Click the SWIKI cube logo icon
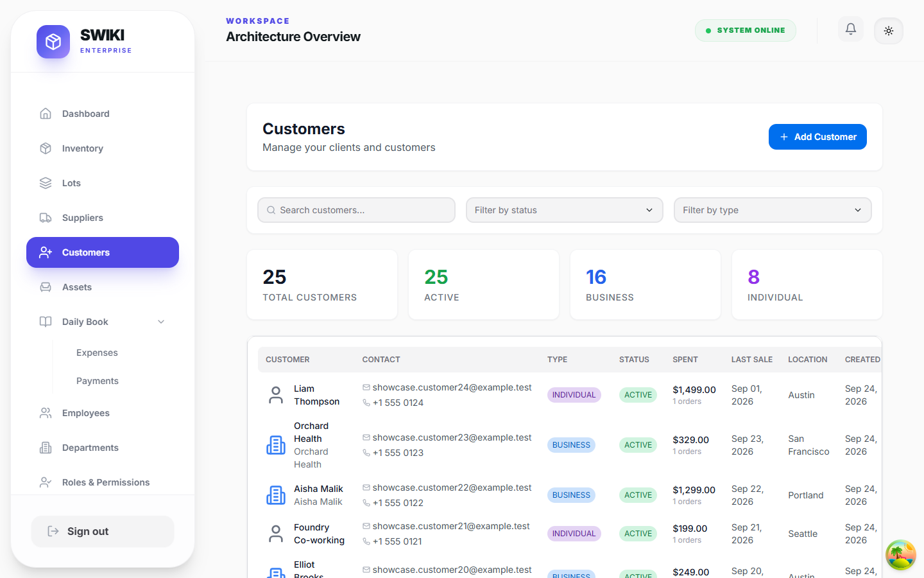924x578 pixels. point(53,42)
